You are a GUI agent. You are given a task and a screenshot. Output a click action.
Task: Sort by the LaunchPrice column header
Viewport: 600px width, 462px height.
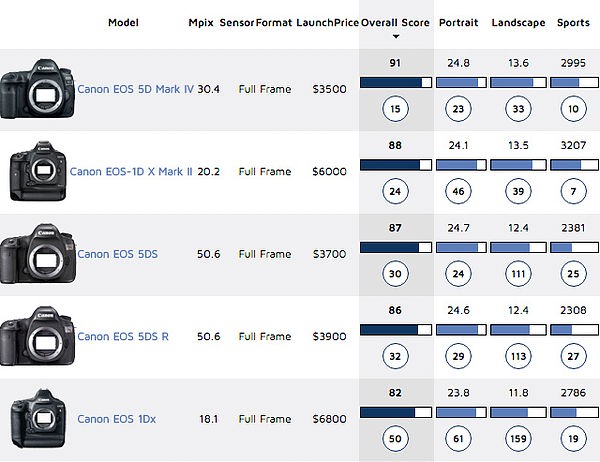(328, 23)
